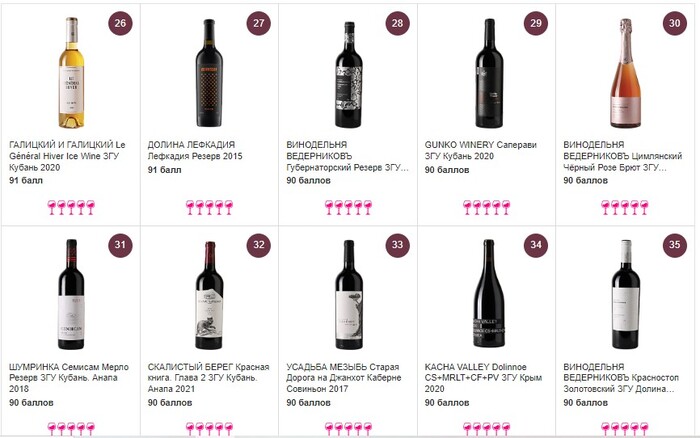Viewport: 700px width, 438px height.
Task: Click the number 31 rank badge
Action: pyautogui.click(x=121, y=244)
